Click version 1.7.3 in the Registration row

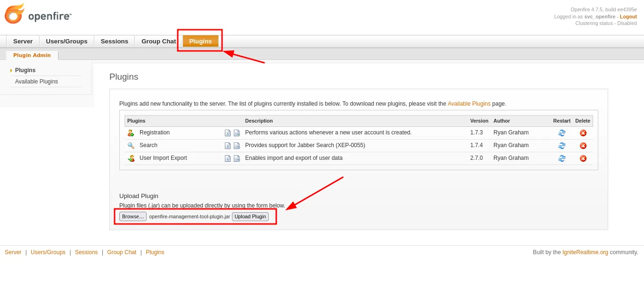[477, 133]
